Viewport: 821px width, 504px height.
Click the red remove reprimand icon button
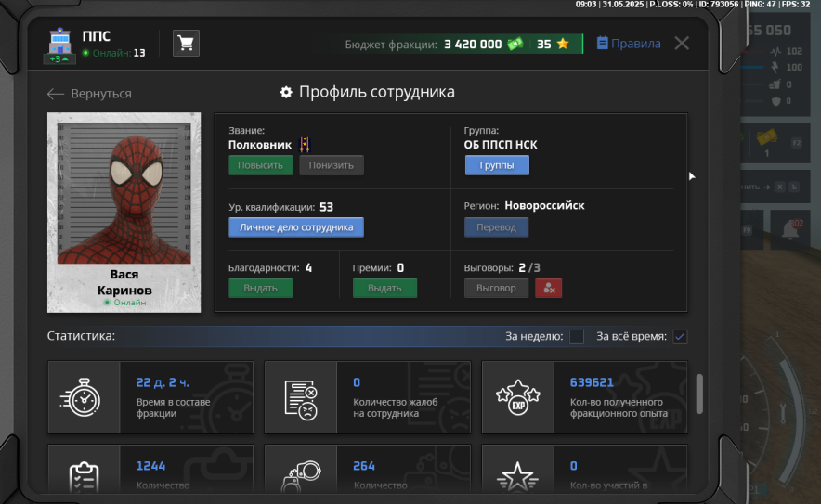click(x=548, y=288)
